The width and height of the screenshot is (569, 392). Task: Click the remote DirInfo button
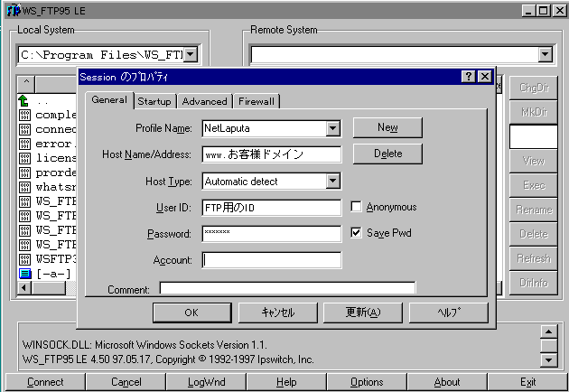[x=534, y=283]
